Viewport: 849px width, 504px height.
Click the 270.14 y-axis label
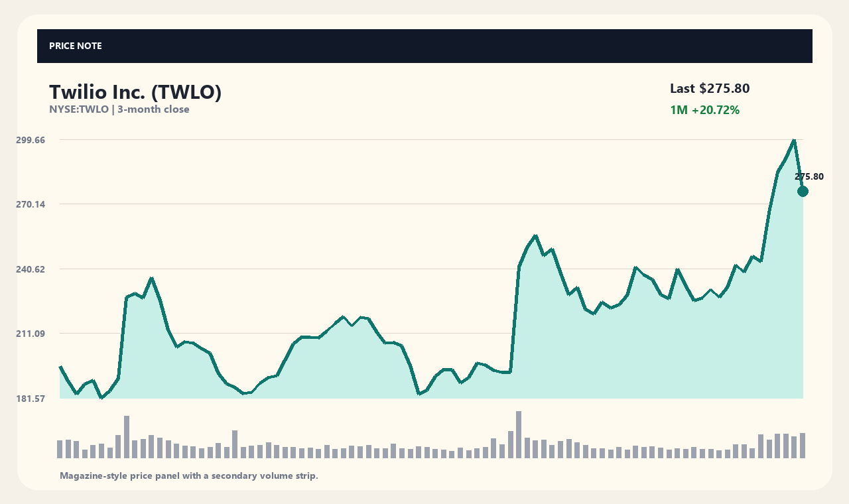(x=30, y=204)
